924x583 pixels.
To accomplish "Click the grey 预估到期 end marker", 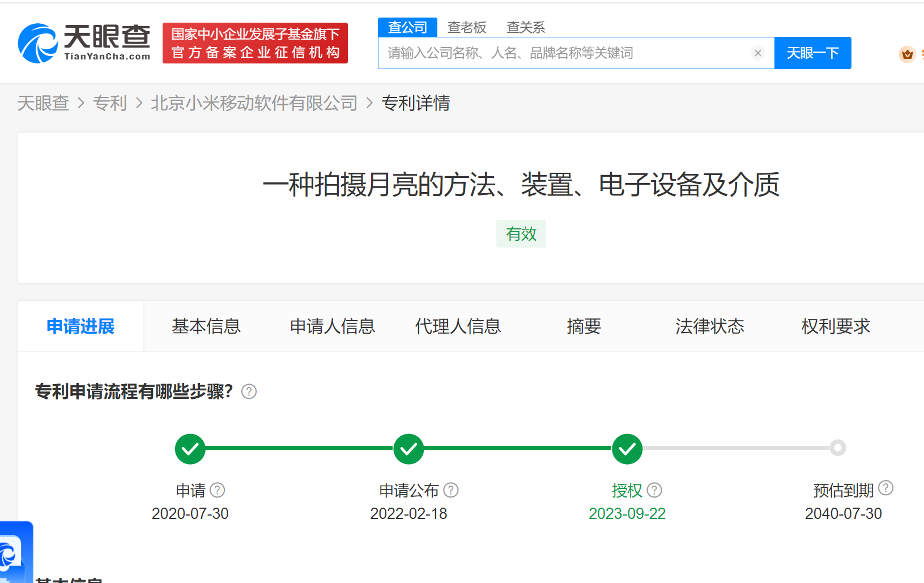I will tap(838, 448).
